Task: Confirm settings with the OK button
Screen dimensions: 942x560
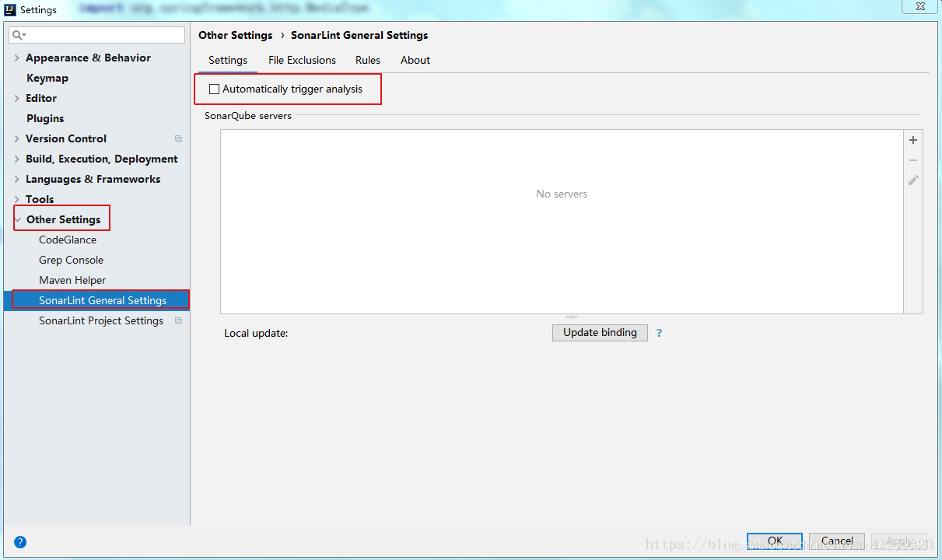Action: click(x=775, y=541)
